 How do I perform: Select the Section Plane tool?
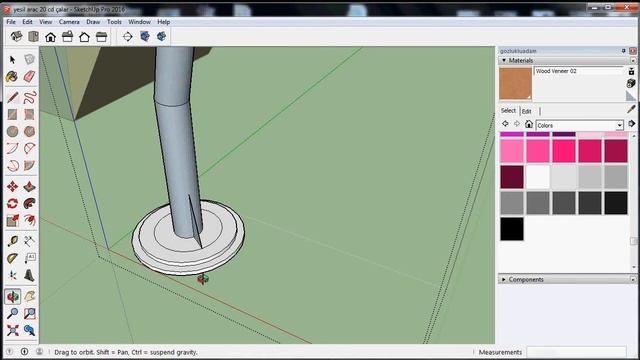tap(127, 37)
